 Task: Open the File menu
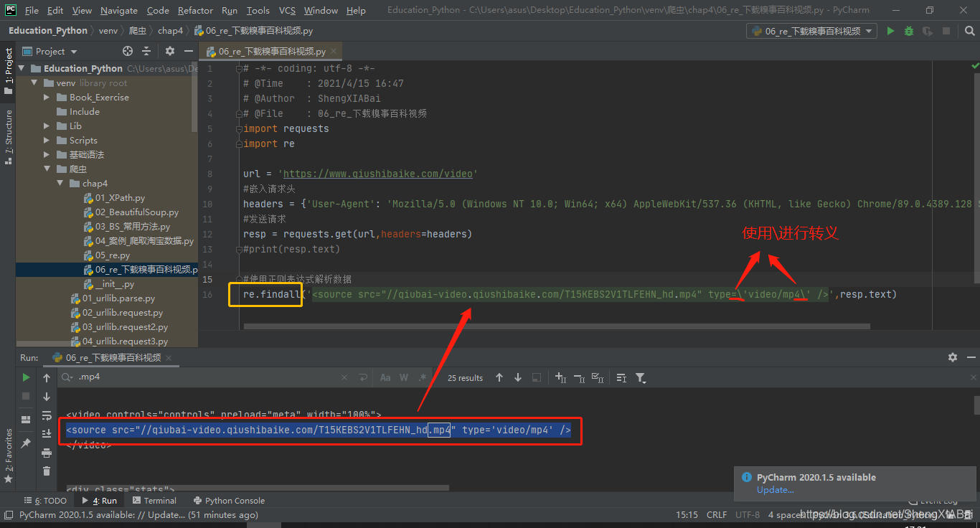tap(32, 10)
